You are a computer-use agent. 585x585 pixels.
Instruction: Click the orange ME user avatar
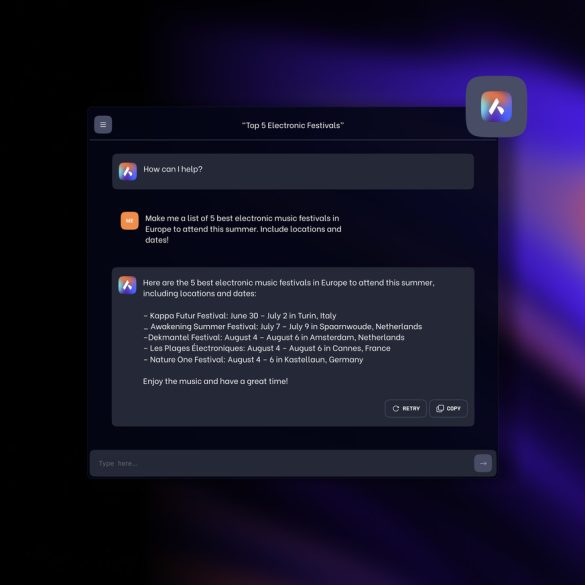(129, 221)
